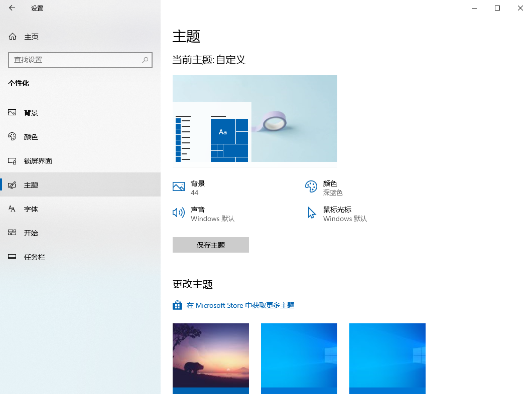
Task: Click the back arrow at top left
Action: 12,8
